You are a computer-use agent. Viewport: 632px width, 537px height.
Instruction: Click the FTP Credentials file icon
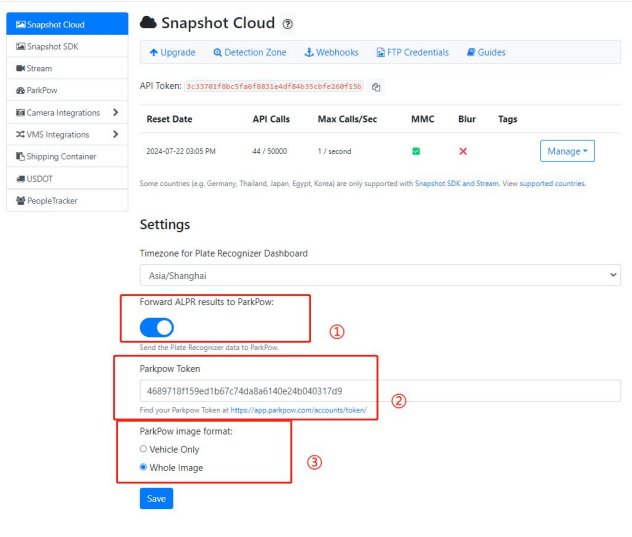380,52
